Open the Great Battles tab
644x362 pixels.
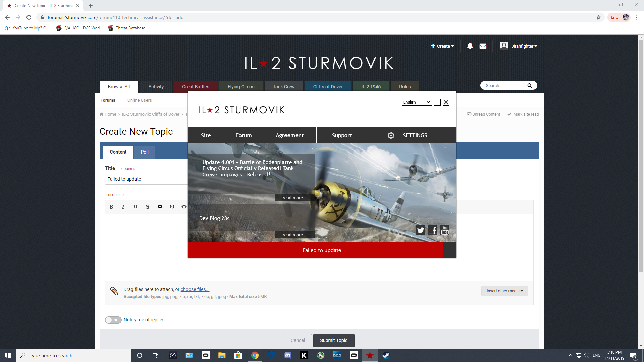click(x=196, y=87)
